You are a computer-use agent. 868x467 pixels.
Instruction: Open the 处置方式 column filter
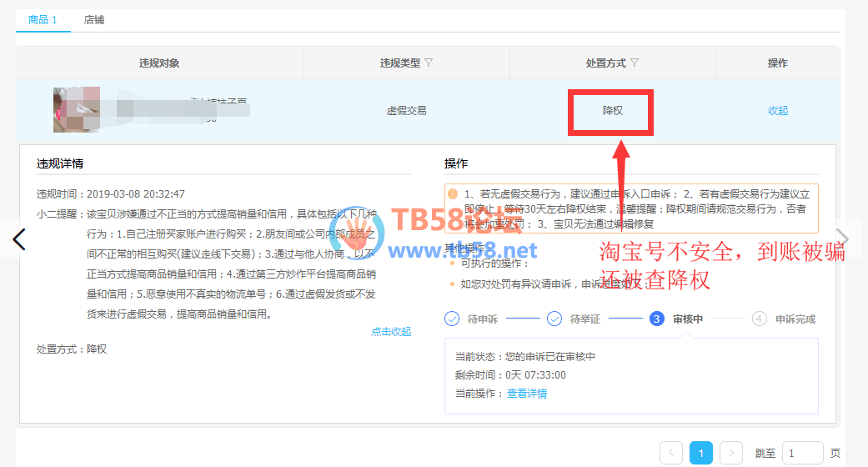(635, 63)
